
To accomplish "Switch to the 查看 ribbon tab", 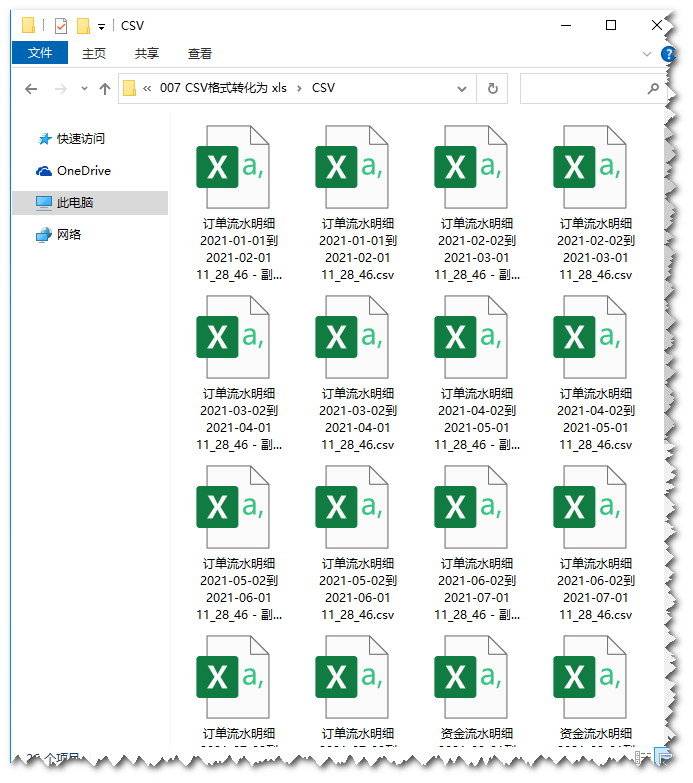I will pos(200,53).
